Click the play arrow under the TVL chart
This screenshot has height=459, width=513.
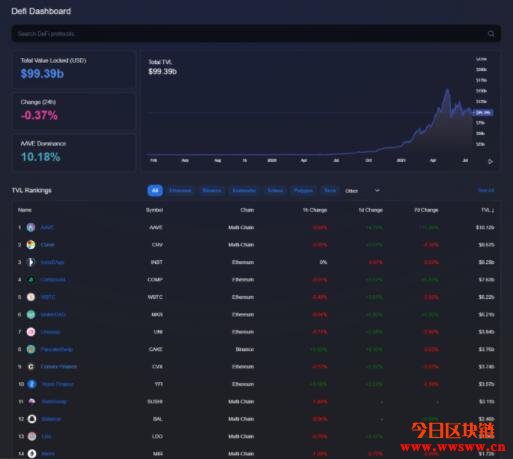click(490, 162)
